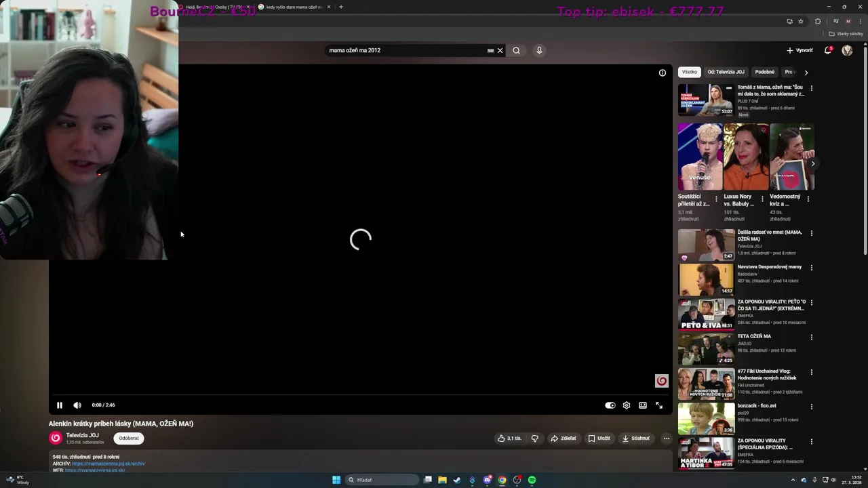Open the MARTINKA A TIBOR thumbnail video
The height and width of the screenshot is (488, 868).
(706, 453)
